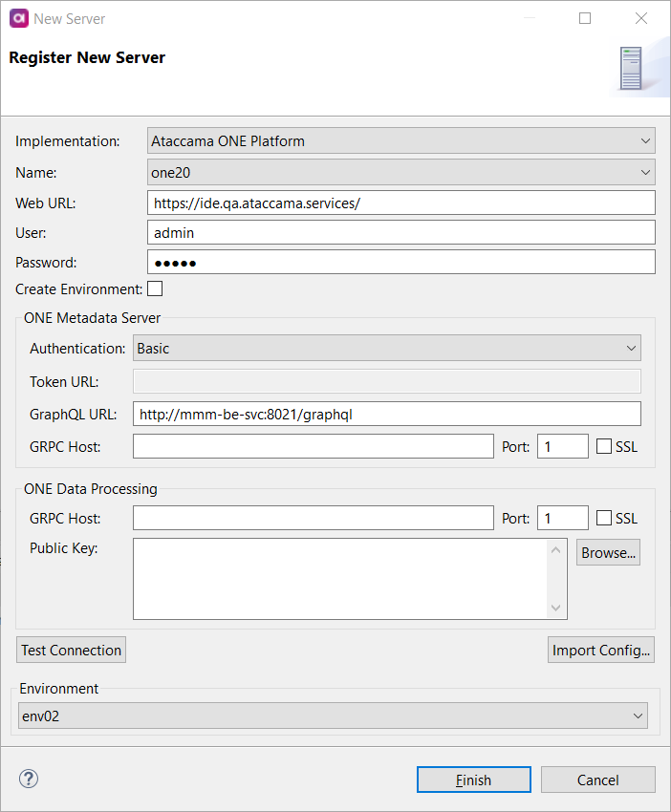The height and width of the screenshot is (812, 671).
Task: Expand the Name combo box showing one20
Action: 644,172
